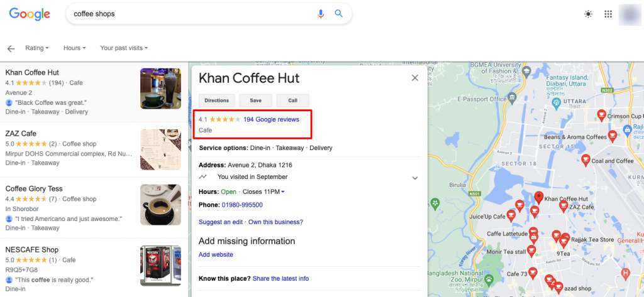This screenshot has height=297, width=644.
Task: Select the Khan Coffee Hut listing
Action: (x=94, y=92)
